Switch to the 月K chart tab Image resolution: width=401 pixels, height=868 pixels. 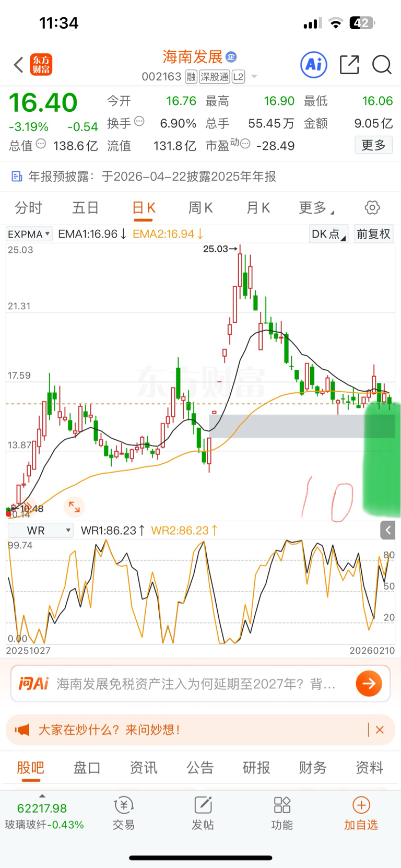pyautogui.click(x=258, y=208)
